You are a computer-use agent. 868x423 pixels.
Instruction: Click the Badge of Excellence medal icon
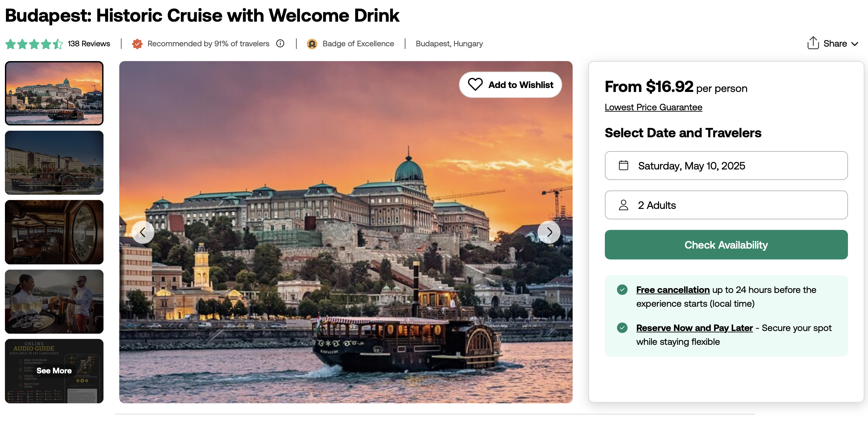coord(312,44)
